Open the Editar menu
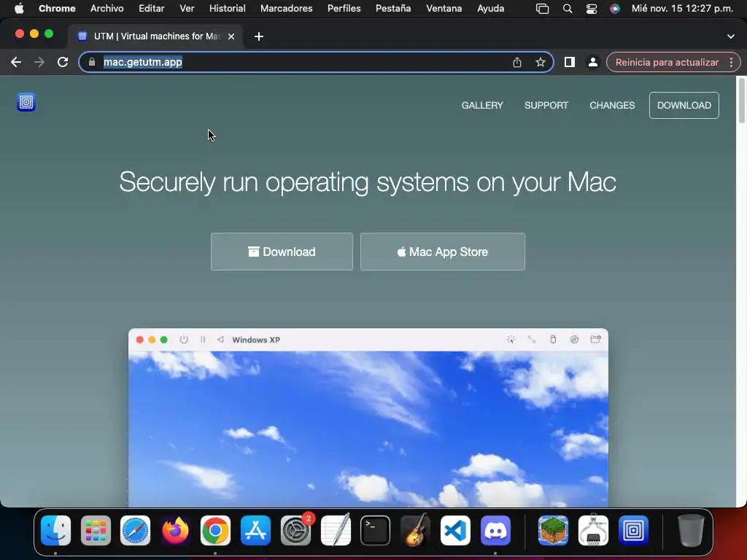 coord(152,8)
